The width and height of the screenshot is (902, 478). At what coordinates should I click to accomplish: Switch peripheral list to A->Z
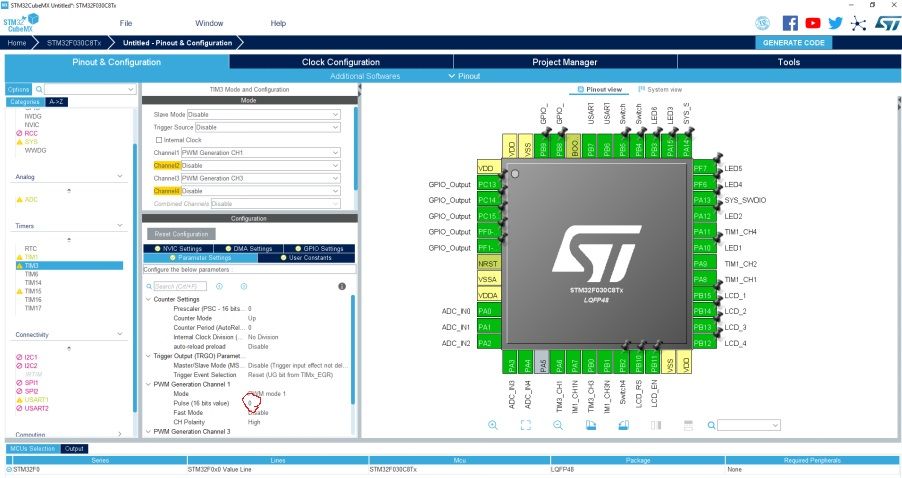56,102
